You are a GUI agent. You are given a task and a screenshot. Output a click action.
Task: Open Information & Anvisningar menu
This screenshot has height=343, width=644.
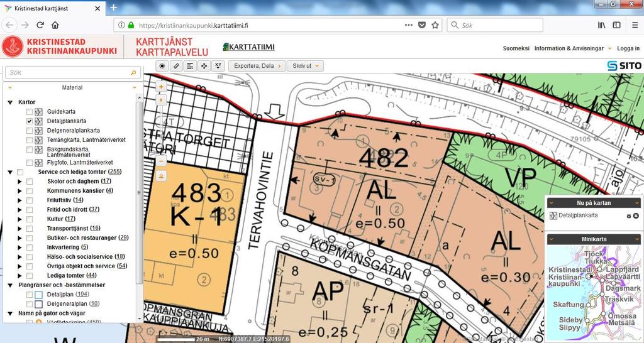(572, 48)
